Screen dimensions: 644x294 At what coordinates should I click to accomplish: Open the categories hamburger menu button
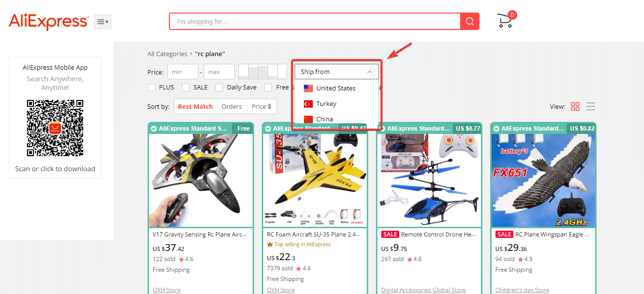tap(102, 22)
